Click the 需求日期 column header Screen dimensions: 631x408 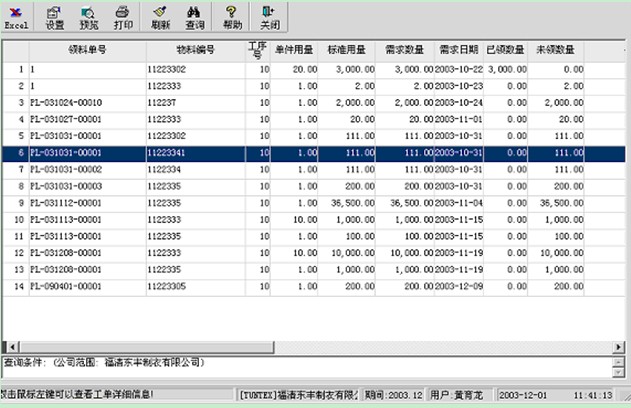coord(459,50)
